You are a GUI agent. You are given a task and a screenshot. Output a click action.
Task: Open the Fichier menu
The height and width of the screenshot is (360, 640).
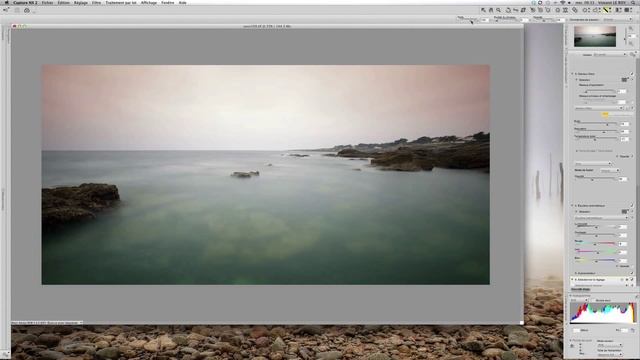click(47, 2)
